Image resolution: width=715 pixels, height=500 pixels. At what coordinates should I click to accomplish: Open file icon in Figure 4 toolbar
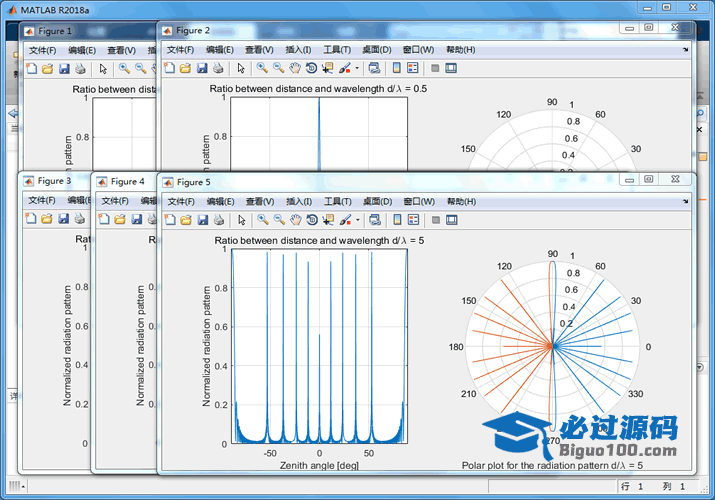120,220
